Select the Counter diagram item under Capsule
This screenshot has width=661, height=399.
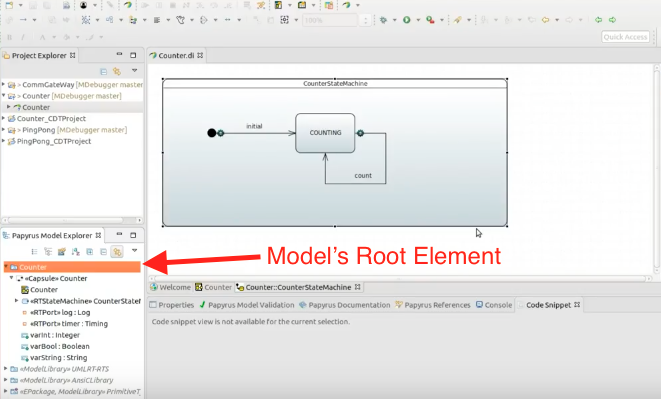pos(39,290)
